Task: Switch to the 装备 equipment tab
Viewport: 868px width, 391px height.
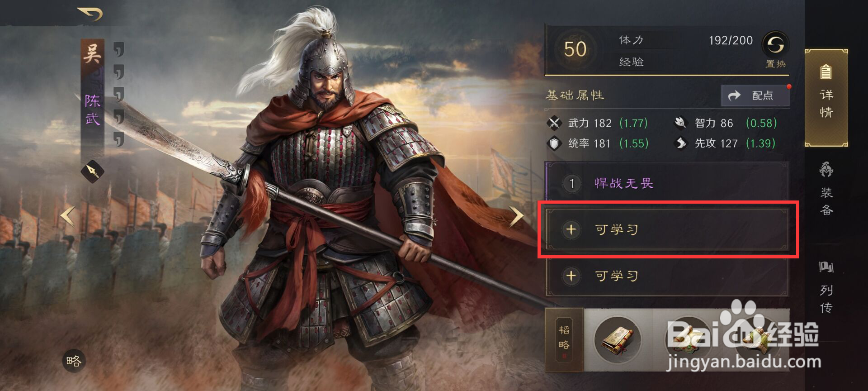Action: (826, 189)
